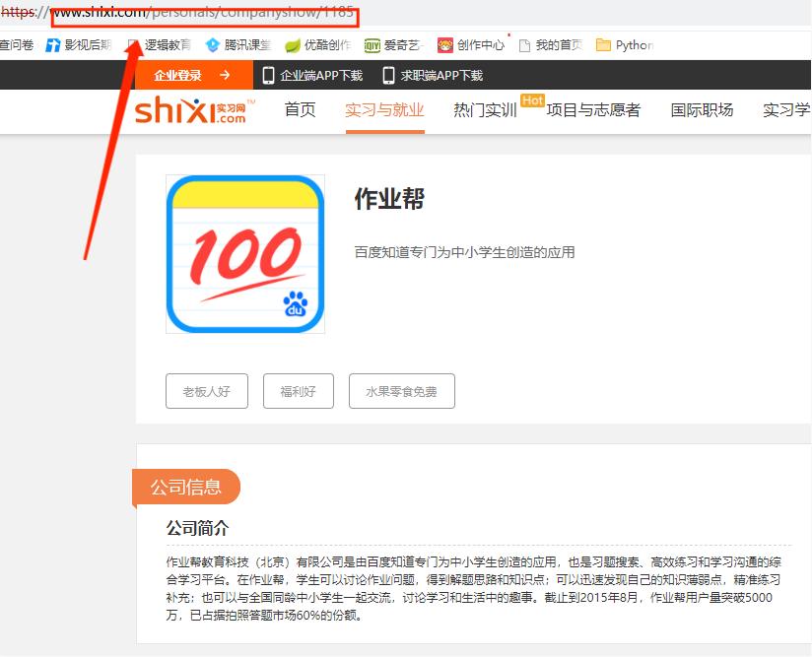Viewport: 812px width, 657px height.
Task: Select the 老板人好 company tag
Action: tap(206, 391)
